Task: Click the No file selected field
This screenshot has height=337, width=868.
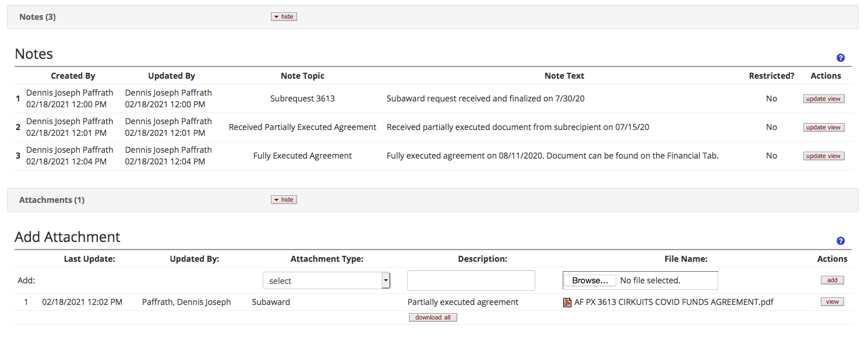Action: pos(650,280)
